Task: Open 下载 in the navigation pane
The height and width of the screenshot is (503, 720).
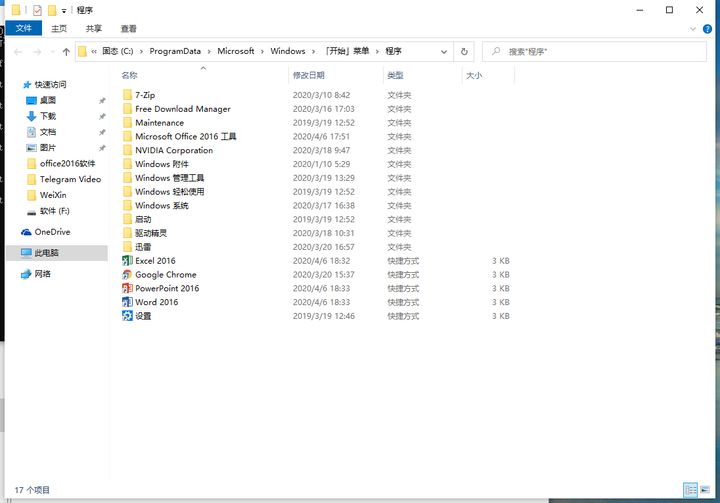Action: 47,116
